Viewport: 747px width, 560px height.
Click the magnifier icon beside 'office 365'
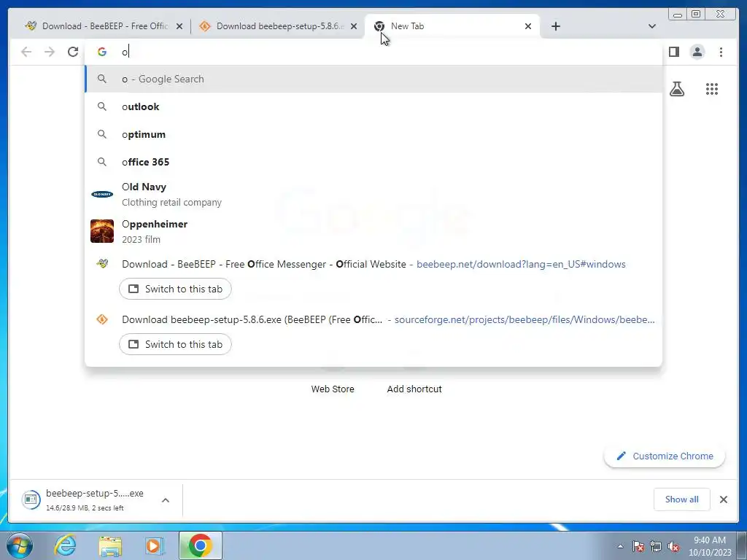102,162
